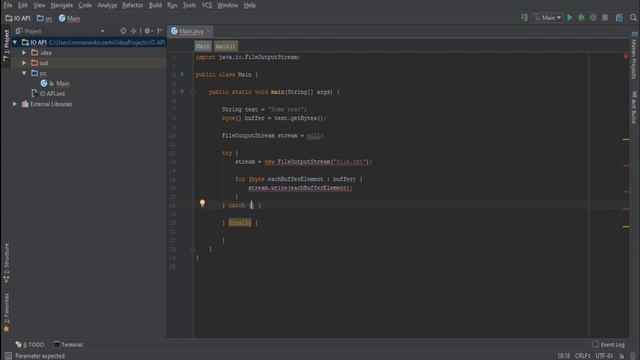Click the read-only lock icon in status bar
This screenshot has width=640, height=360.
[x=622, y=356]
